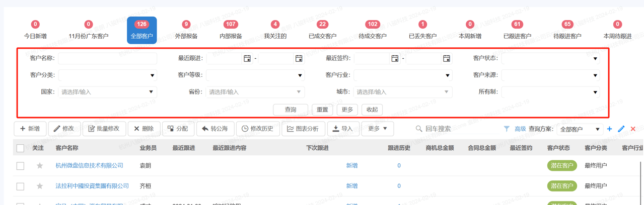Expand the 查询方案 全部客户 combo box
Image resolution: width=644 pixels, height=205 pixels.
tap(580, 129)
